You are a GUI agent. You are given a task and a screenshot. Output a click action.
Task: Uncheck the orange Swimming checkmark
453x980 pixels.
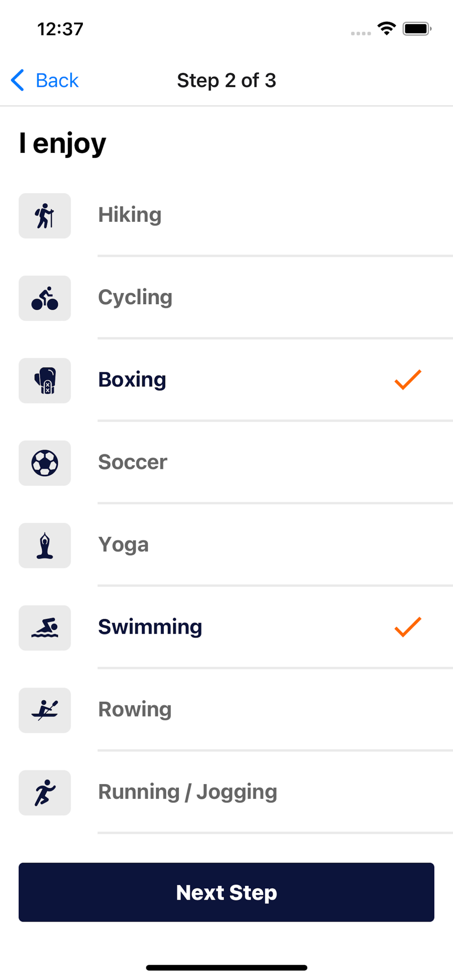click(x=408, y=627)
